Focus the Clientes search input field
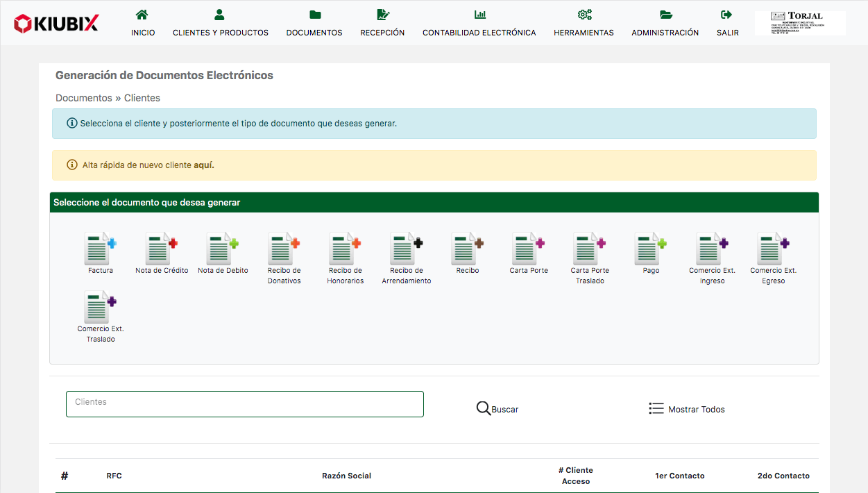Image resolution: width=868 pixels, height=493 pixels. click(244, 404)
